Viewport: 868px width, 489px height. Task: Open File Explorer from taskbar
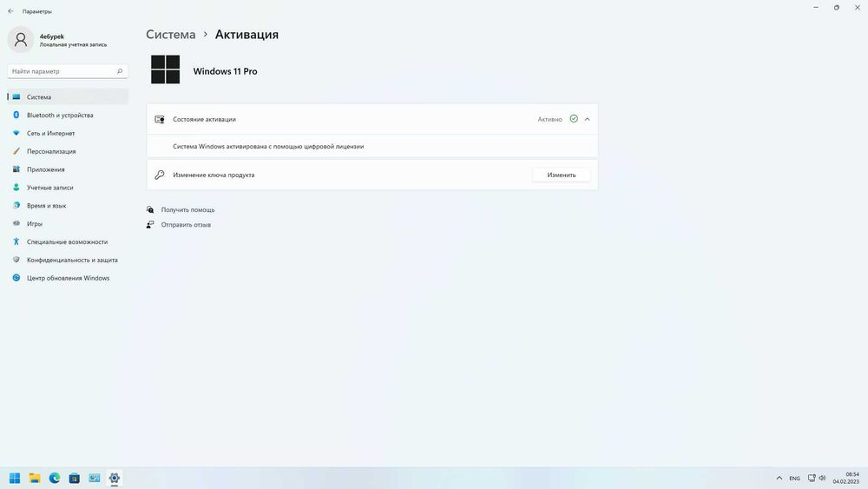pyautogui.click(x=35, y=478)
